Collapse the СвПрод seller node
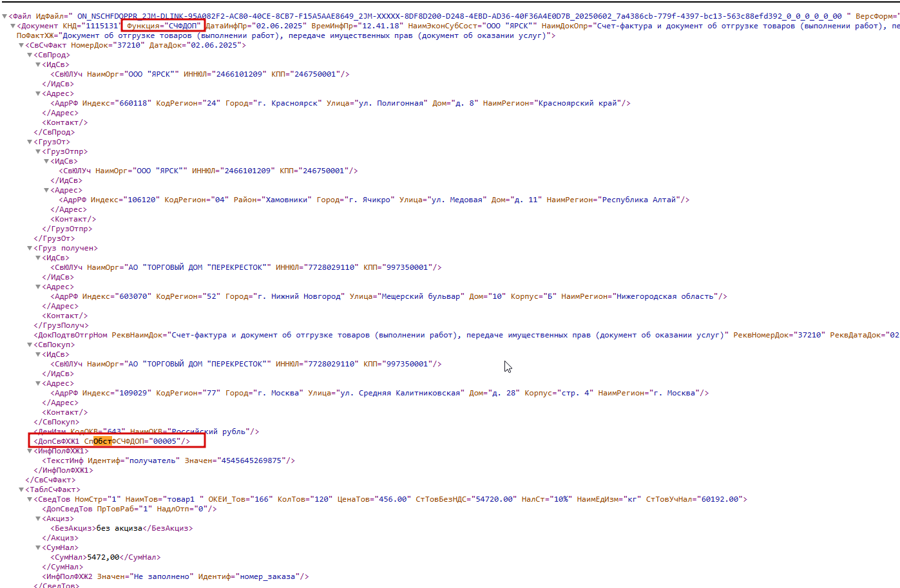This screenshot has height=588, width=900. pyautogui.click(x=30, y=55)
